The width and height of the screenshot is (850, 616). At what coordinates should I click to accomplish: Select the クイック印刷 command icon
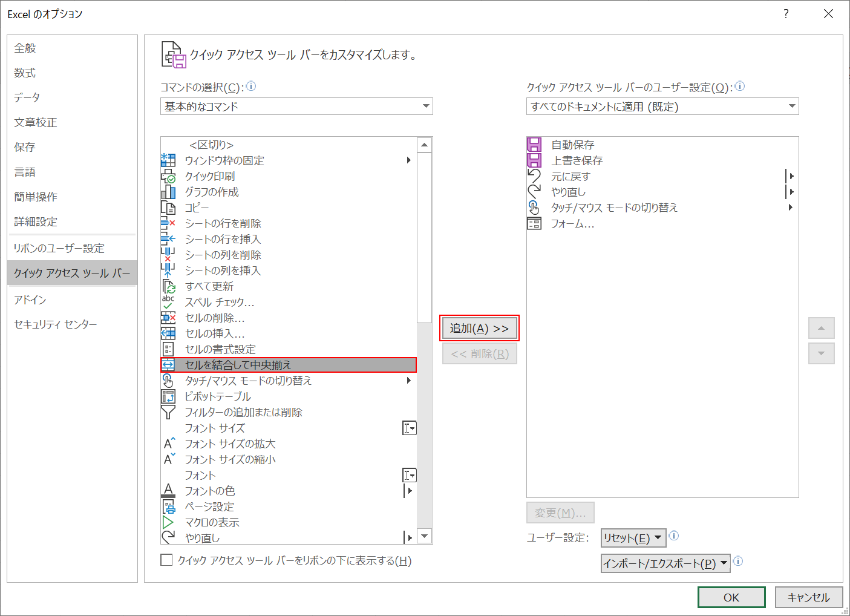coord(168,175)
